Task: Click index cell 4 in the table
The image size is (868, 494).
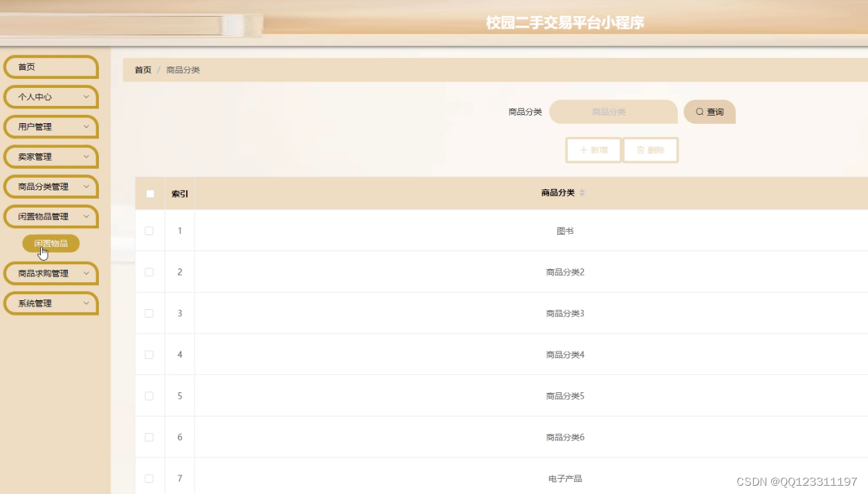Action: (x=180, y=355)
